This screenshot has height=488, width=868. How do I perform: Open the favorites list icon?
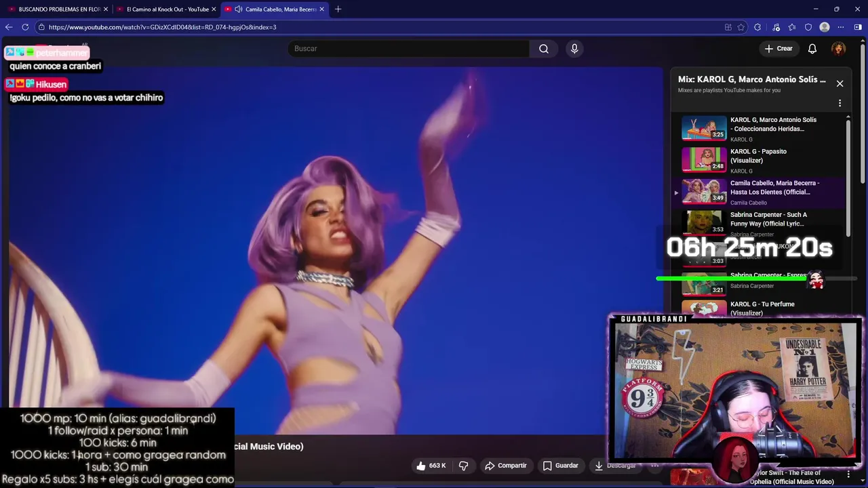pos(792,27)
